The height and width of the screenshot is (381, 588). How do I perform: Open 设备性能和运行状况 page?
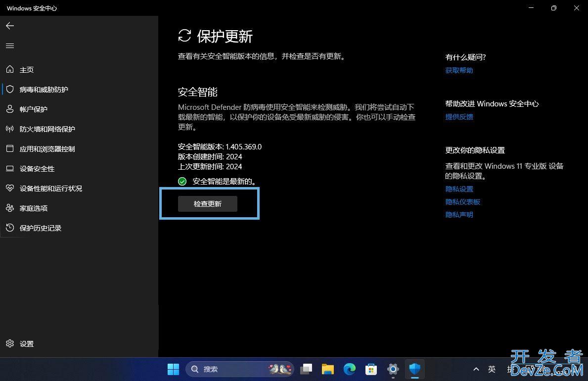coord(50,189)
